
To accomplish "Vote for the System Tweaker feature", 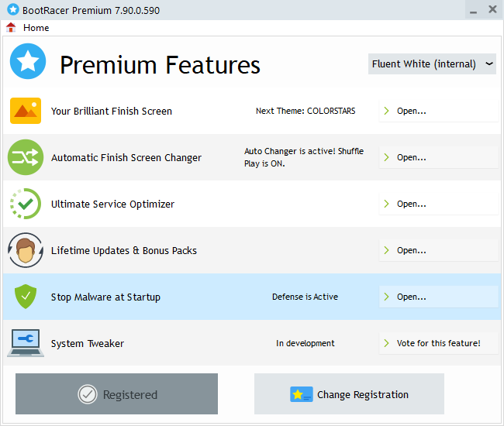I will pos(438,343).
